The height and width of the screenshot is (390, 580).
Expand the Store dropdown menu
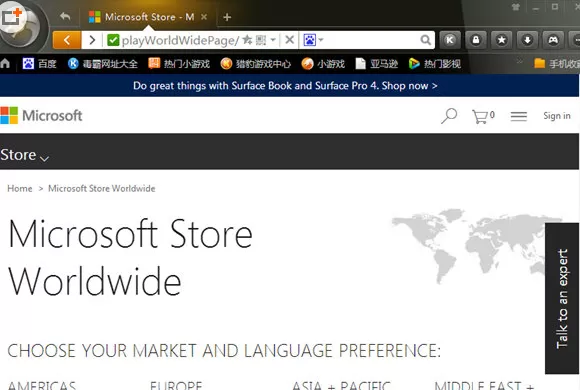[x=24, y=155]
